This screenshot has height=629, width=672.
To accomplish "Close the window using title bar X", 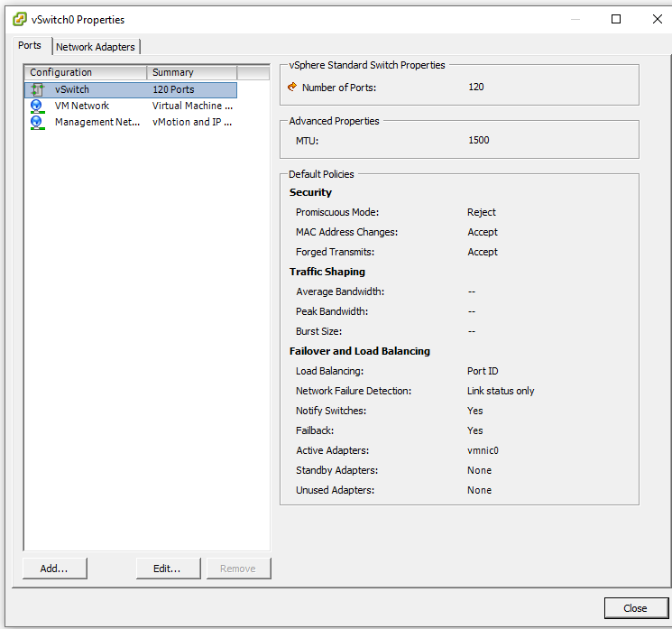I will click(x=657, y=19).
